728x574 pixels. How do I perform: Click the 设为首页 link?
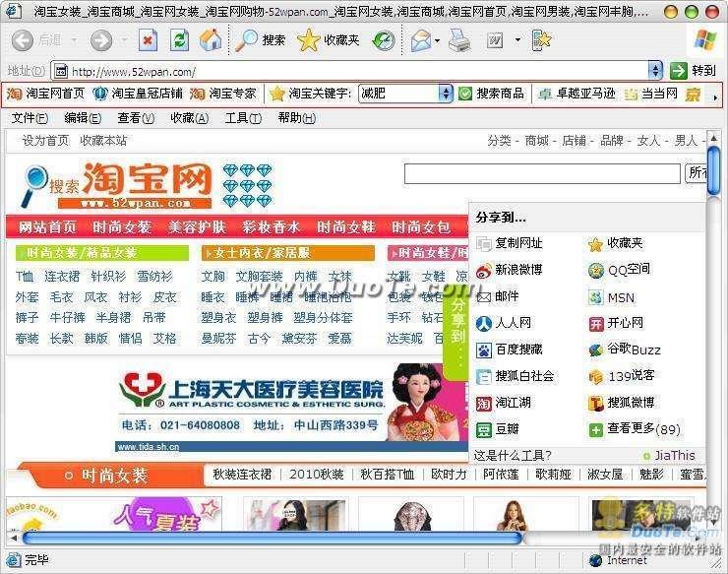[45, 141]
